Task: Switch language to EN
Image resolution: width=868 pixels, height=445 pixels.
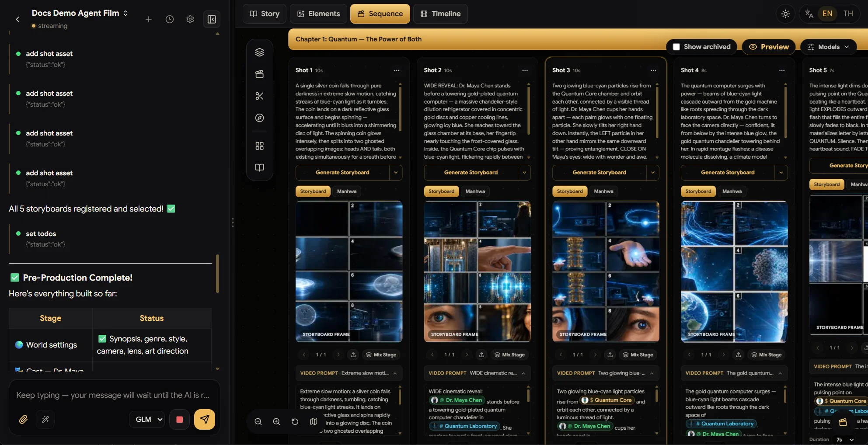Action: click(x=827, y=14)
